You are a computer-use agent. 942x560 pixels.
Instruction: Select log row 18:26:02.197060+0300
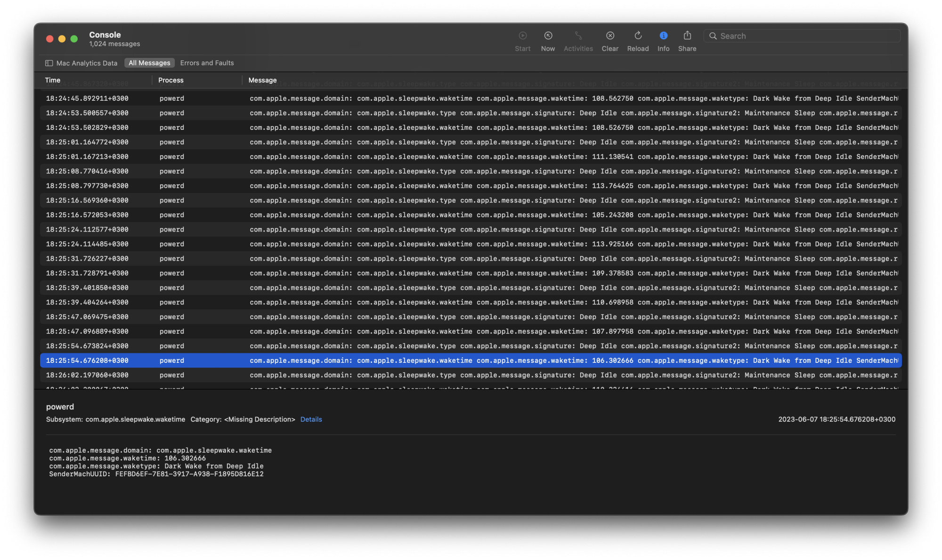point(471,375)
